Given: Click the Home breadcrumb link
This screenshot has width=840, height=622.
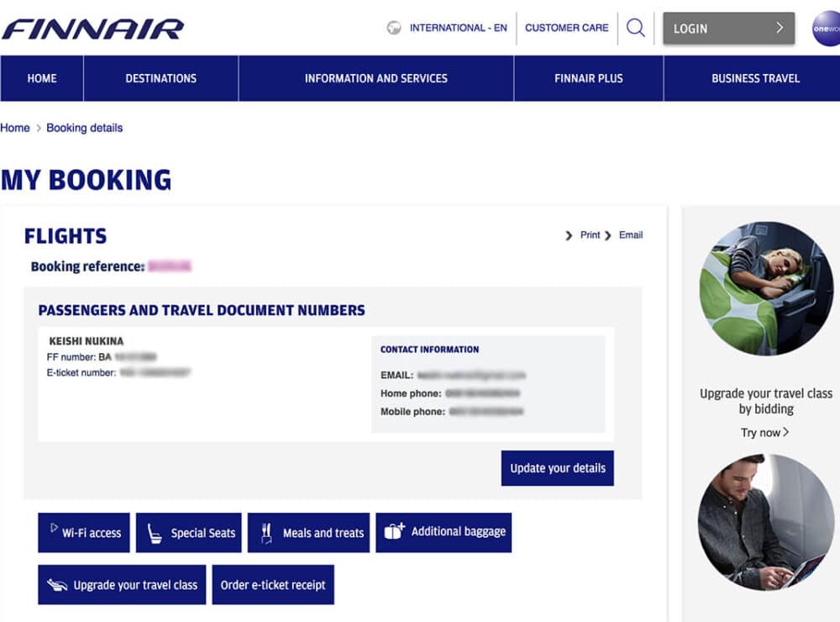Looking at the screenshot, I should click(x=15, y=128).
